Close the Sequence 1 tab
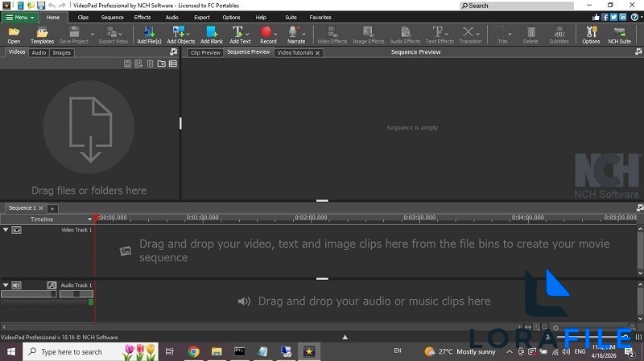Screen dimensions: 644x361 [x=41, y=208]
